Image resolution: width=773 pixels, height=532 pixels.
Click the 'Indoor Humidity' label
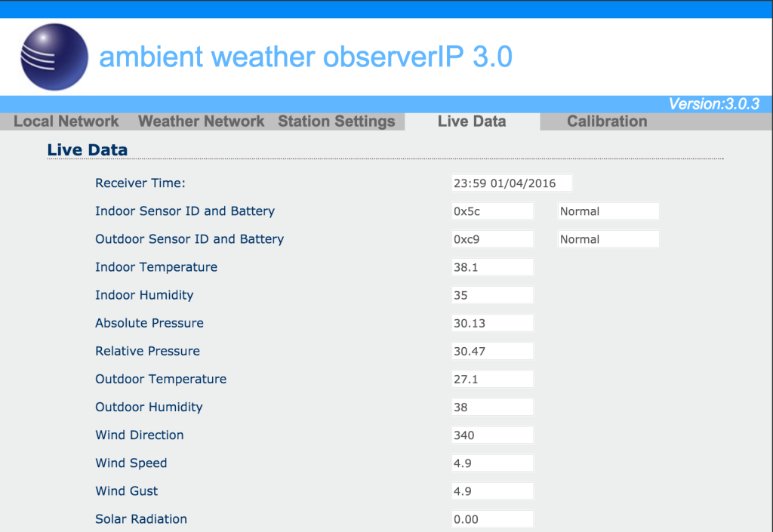pos(144,295)
